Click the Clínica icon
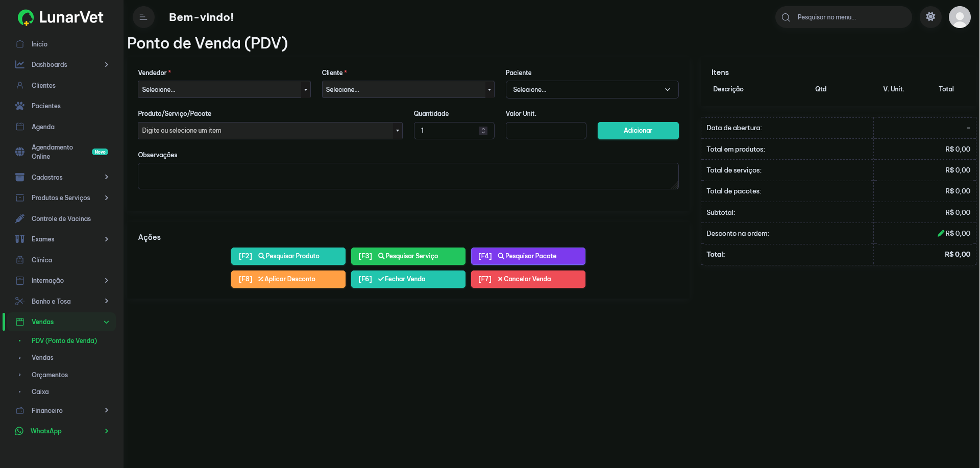Screen dimensions: 980x468 20,260
